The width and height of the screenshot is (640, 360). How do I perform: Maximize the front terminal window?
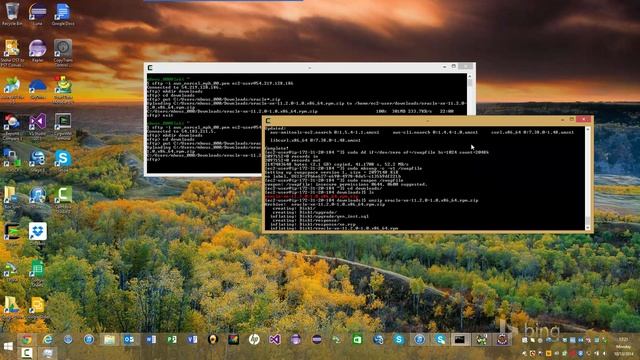pyautogui.click(x=571, y=119)
